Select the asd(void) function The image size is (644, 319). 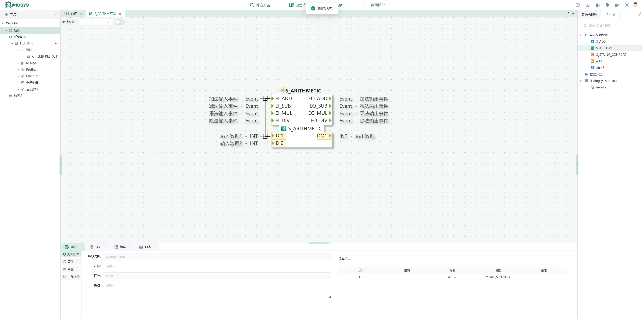coord(603,87)
